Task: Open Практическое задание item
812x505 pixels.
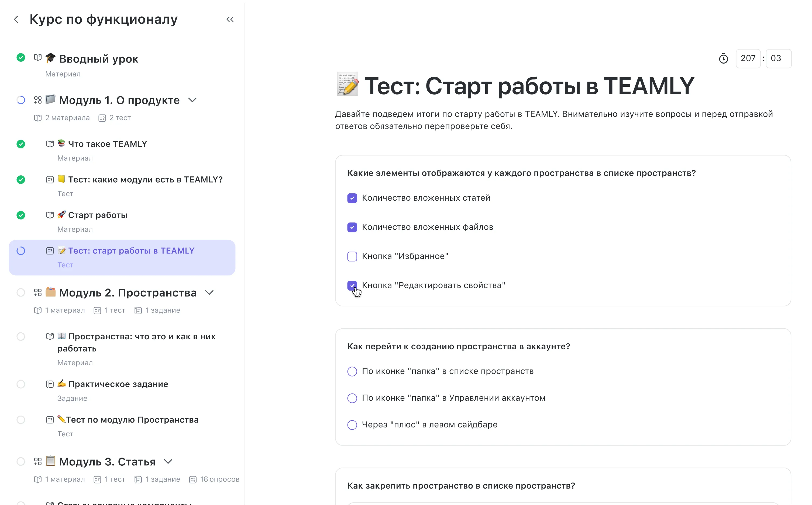Action: pyautogui.click(x=118, y=384)
